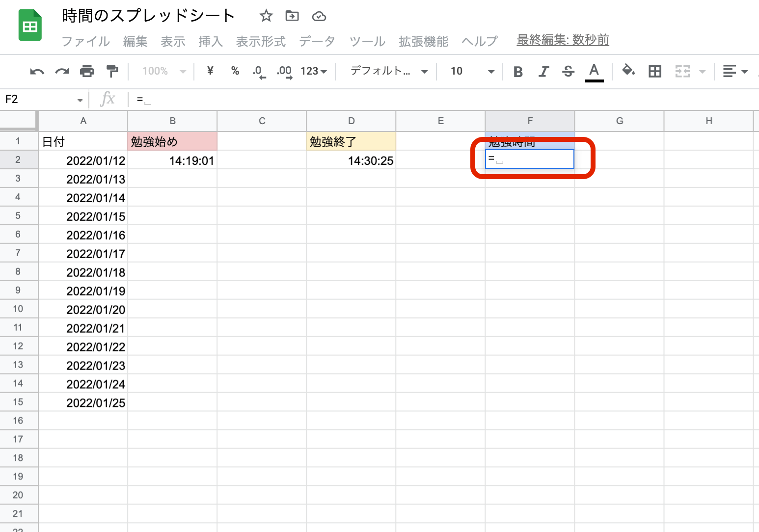Image resolution: width=759 pixels, height=532 pixels.
Task: Print the spreadsheet
Action: coord(87,72)
